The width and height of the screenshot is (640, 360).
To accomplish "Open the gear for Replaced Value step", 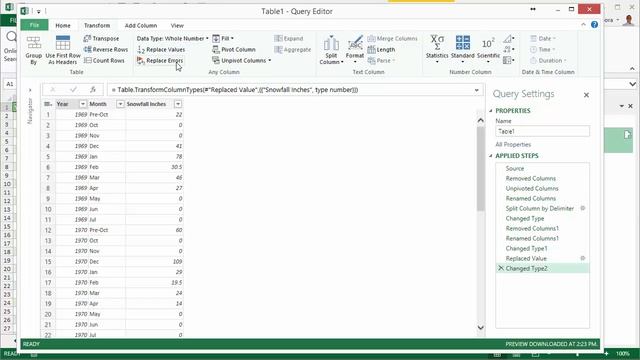I will [x=583, y=258].
